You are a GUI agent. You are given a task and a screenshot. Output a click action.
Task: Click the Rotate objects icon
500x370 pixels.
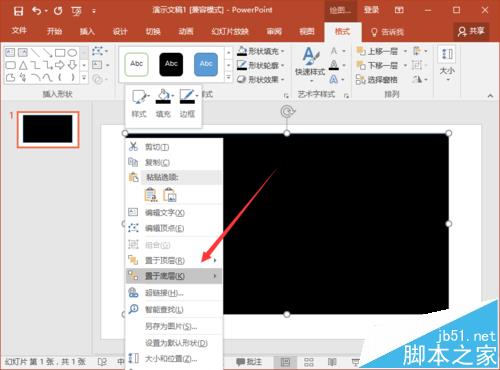pyautogui.click(x=417, y=79)
